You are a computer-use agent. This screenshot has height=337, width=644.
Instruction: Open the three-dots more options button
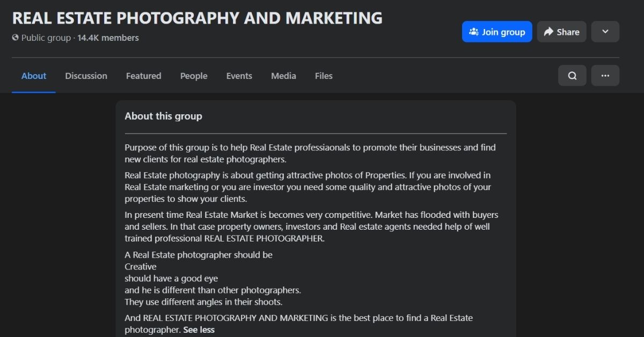pyautogui.click(x=605, y=76)
